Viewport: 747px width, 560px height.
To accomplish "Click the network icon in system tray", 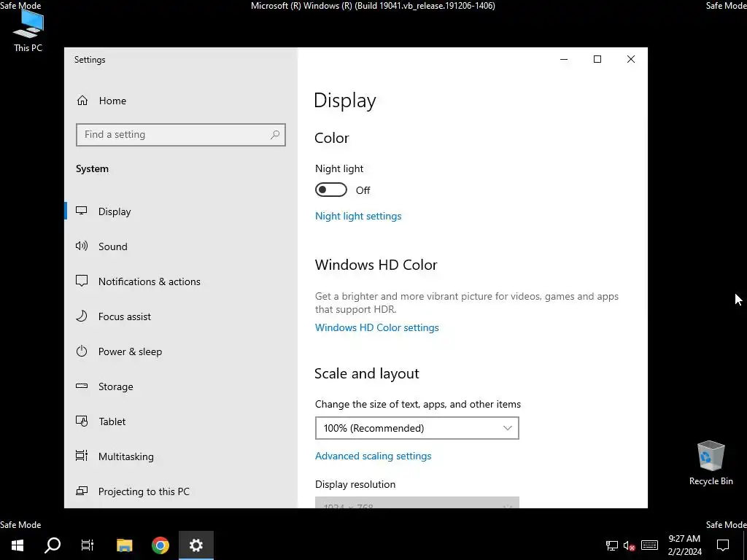I will pyautogui.click(x=612, y=545).
